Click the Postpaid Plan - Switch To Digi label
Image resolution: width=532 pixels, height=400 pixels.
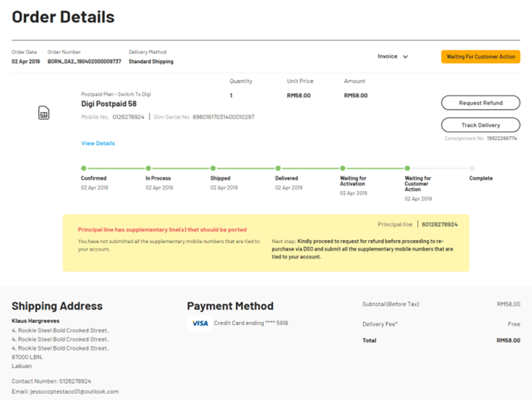point(116,94)
